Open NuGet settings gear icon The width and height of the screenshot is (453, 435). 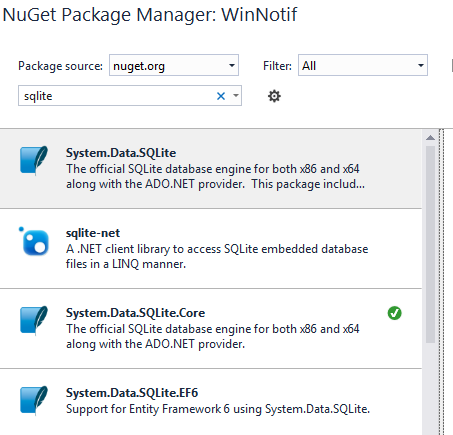tap(274, 96)
